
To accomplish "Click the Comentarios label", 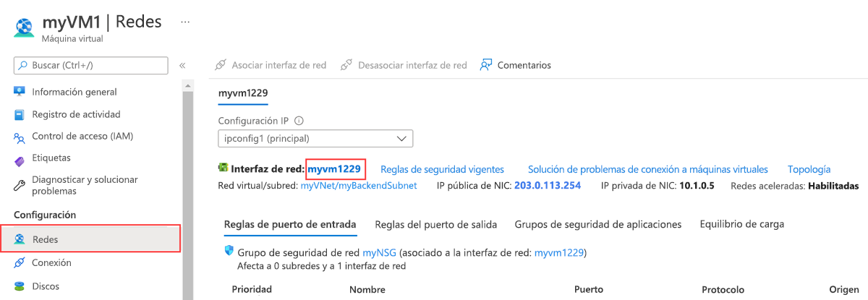I will coord(524,65).
